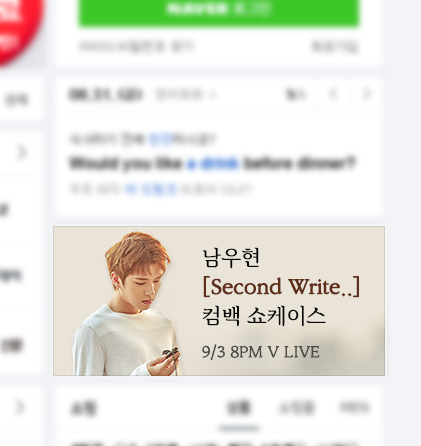Image resolution: width=421 pixels, height=446 pixels.
Task: Click the 컴백 쇼케이스 banner text
Action: pos(264,316)
